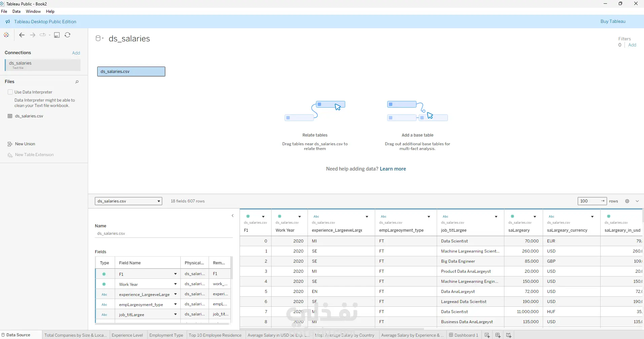The width and height of the screenshot is (644, 339).
Task: Open F1 field name dropdown in Fields list
Action: coord(175,274)
